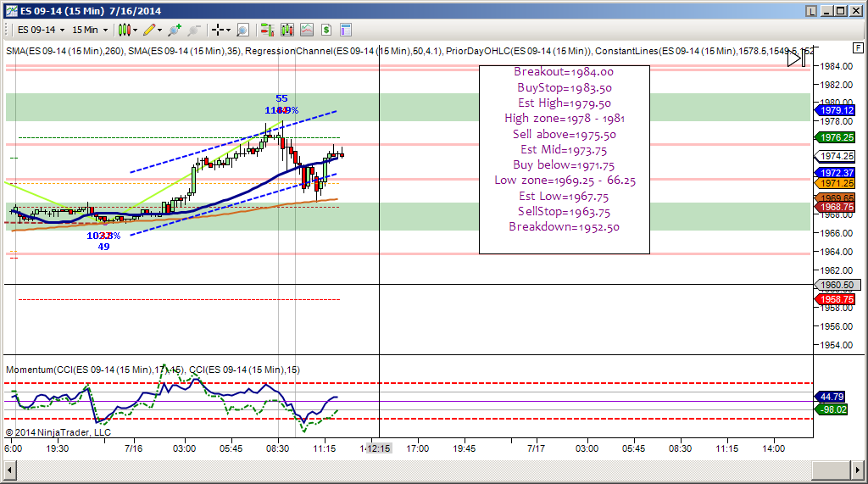The width and height of the screenshot is (868, 484).
Task: Click the orange 1971.25 price marker
Action: (835, 183)
